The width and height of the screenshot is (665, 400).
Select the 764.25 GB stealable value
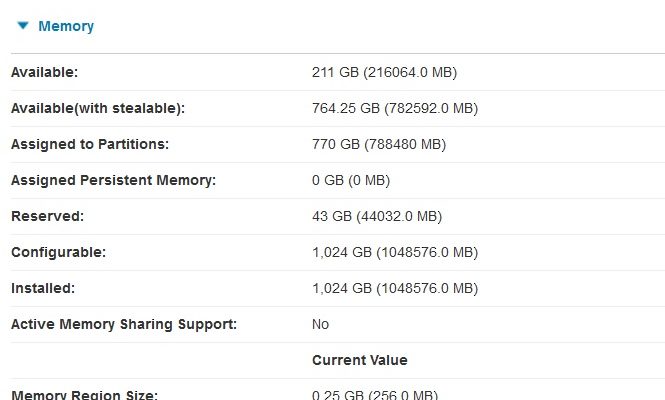click(395, 109)
